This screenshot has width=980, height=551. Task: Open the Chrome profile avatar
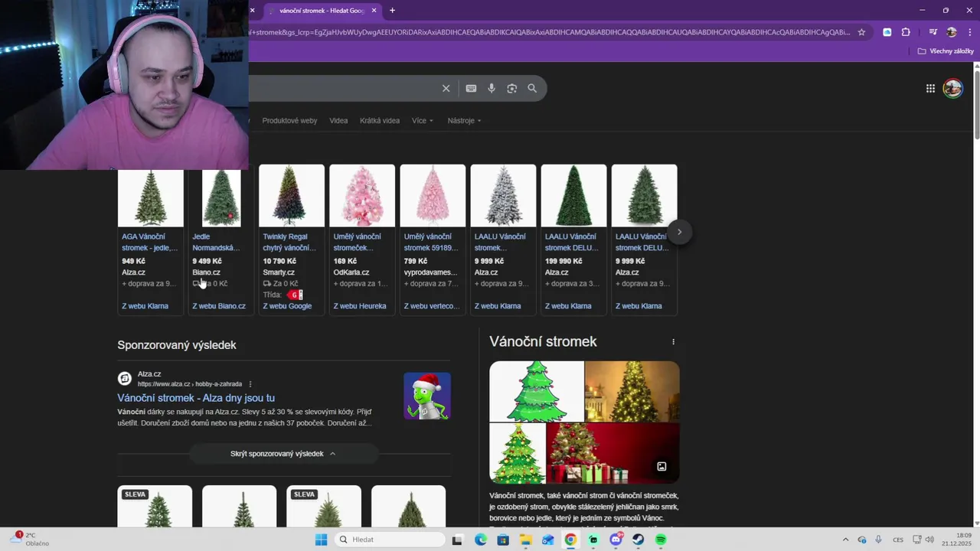click(x=952, y=32)
